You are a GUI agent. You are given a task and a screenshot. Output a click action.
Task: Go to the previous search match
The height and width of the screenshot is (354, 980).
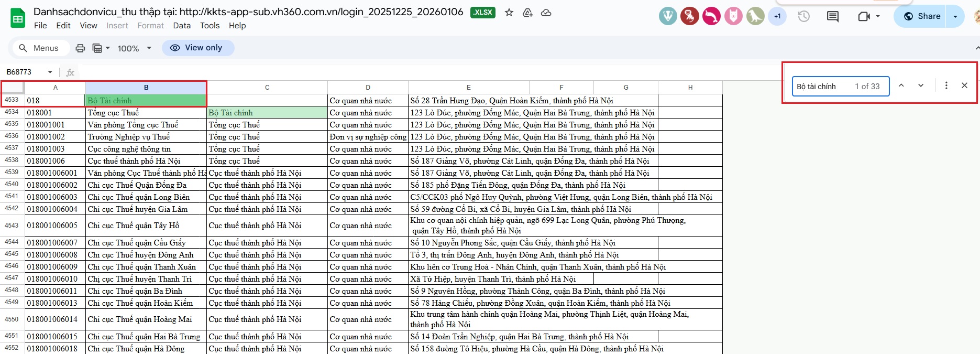(901, 85)
